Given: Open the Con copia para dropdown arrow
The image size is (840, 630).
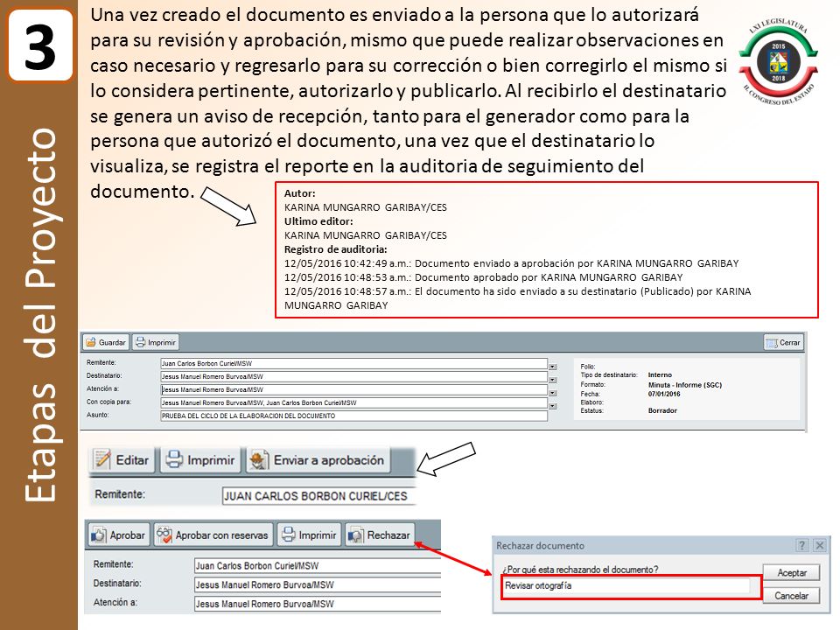Looking at the screenshot, I should tap(552, 407).
